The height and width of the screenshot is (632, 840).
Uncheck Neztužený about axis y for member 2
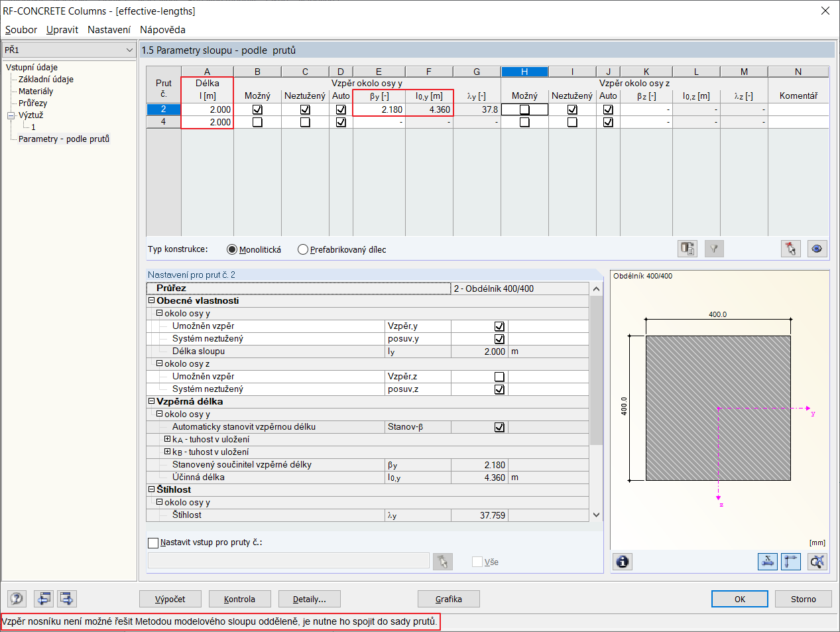(305, 109)
